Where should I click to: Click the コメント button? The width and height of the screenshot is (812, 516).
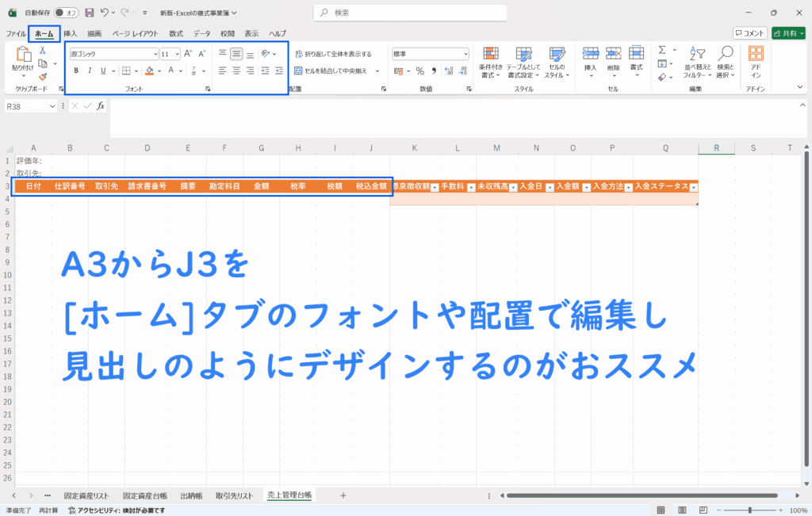(749, 33)
